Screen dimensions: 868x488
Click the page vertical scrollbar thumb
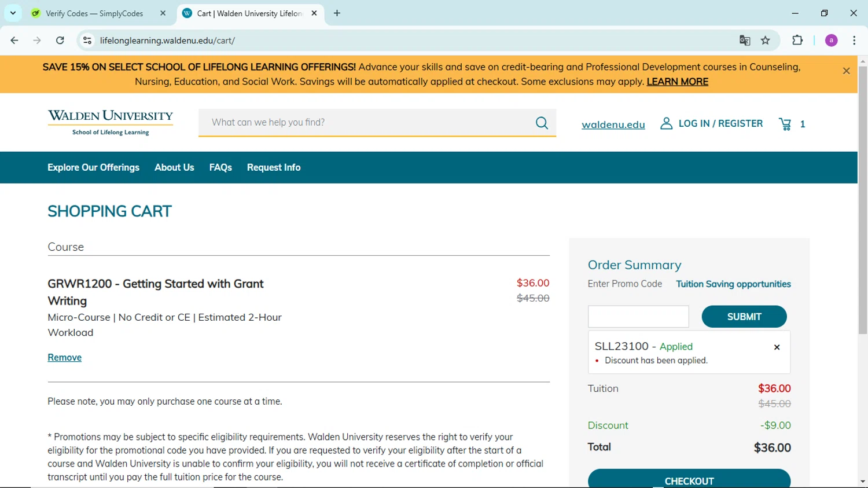[x=863, y=200]
